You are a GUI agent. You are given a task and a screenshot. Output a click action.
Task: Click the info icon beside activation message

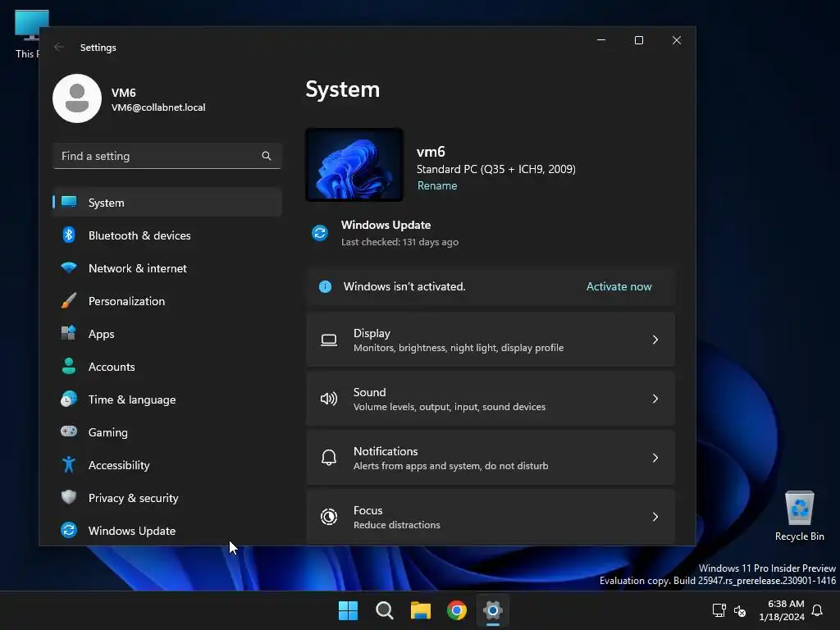tap(325, 286)
